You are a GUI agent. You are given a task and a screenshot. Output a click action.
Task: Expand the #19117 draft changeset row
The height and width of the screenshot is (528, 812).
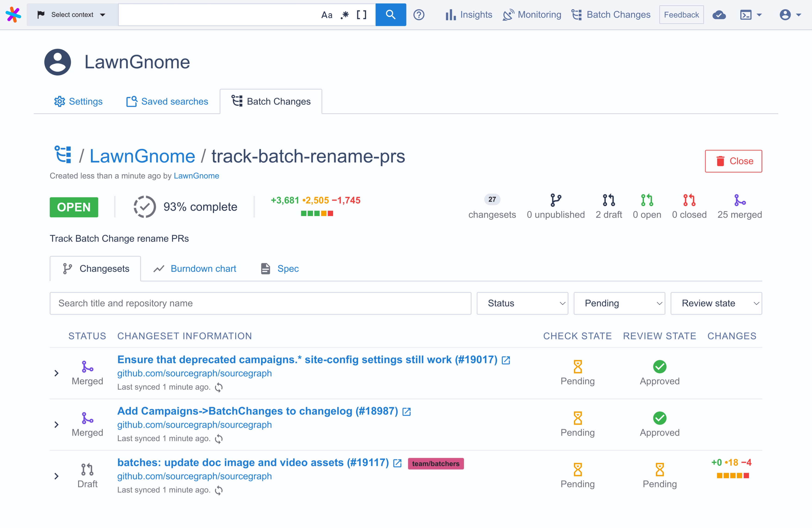click(x=57, y=476)
